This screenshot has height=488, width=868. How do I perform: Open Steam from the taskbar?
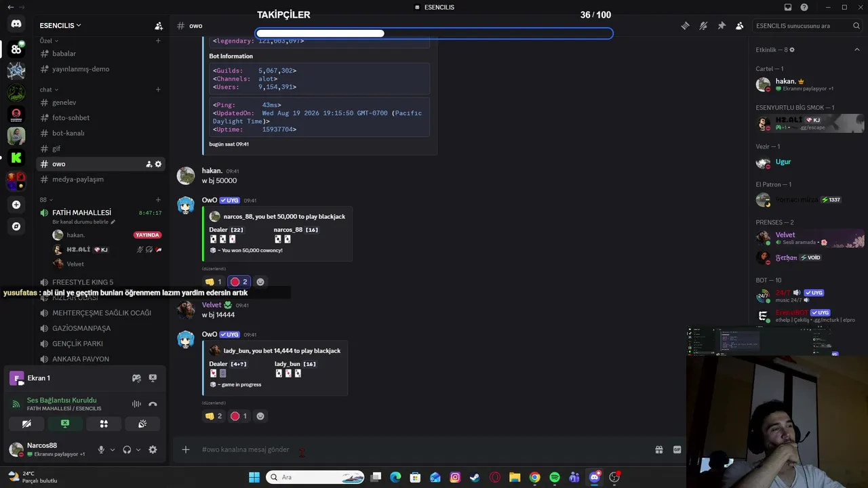point(475,477)
